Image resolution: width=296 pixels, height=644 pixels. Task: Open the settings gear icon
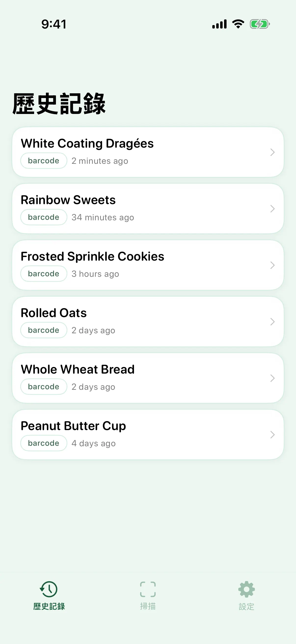[x=246, y=589]
